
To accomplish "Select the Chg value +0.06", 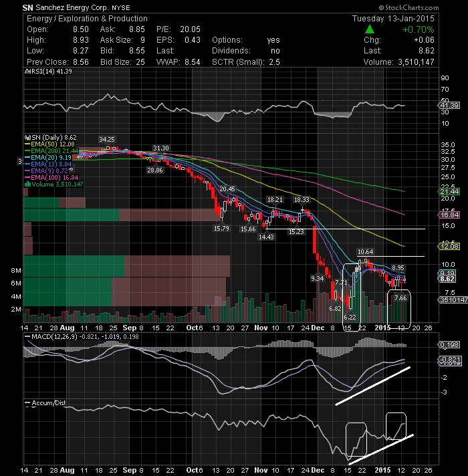I will click(424, 40).
